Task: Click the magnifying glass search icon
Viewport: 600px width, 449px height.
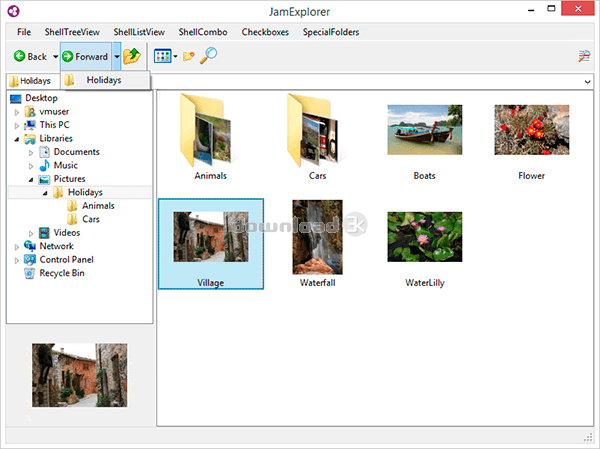Action: 209,56
